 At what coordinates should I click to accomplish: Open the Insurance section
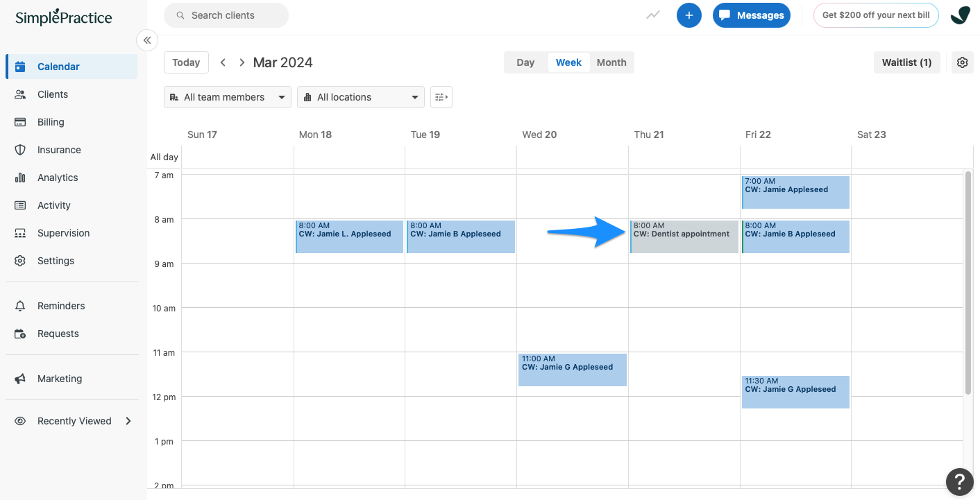point(58,149)
